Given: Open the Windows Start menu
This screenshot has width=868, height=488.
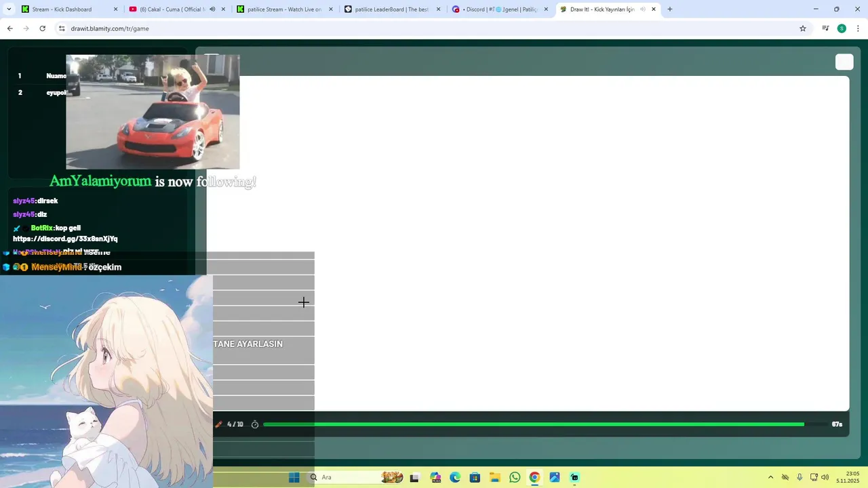Looking at the screenshot, I should pos(294,477).
